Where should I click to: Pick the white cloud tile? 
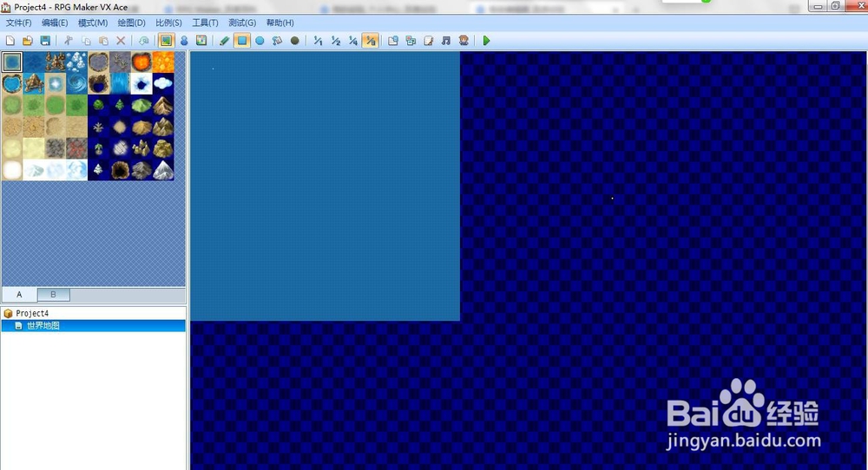click(163, 83)
